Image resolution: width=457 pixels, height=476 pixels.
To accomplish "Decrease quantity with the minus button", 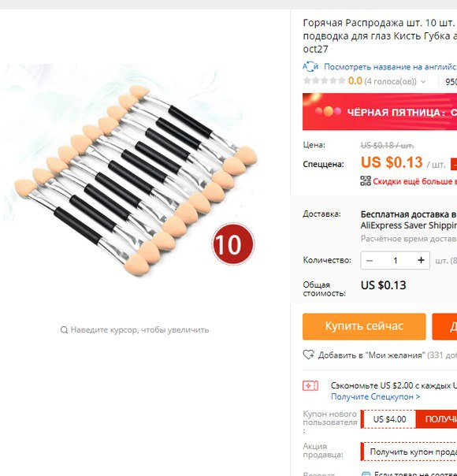I will [370, 261].
